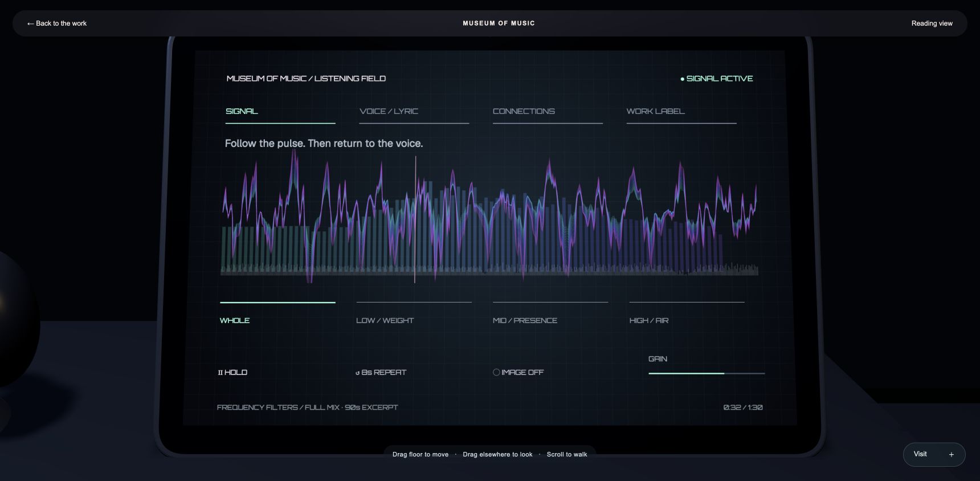Pick the HIGH / AIR filter

(x=687, y=314)
